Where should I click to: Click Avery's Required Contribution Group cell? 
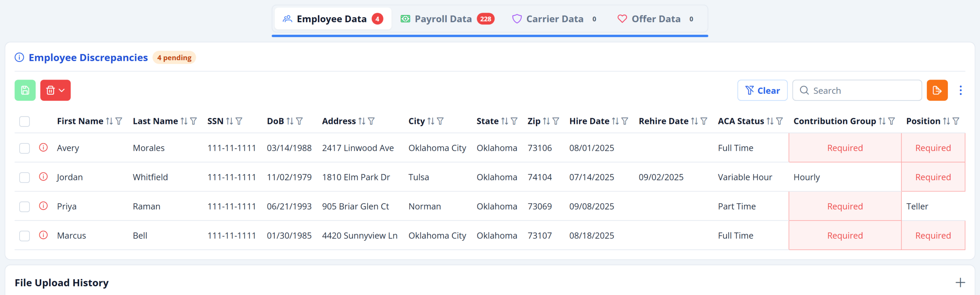point(845,148)
